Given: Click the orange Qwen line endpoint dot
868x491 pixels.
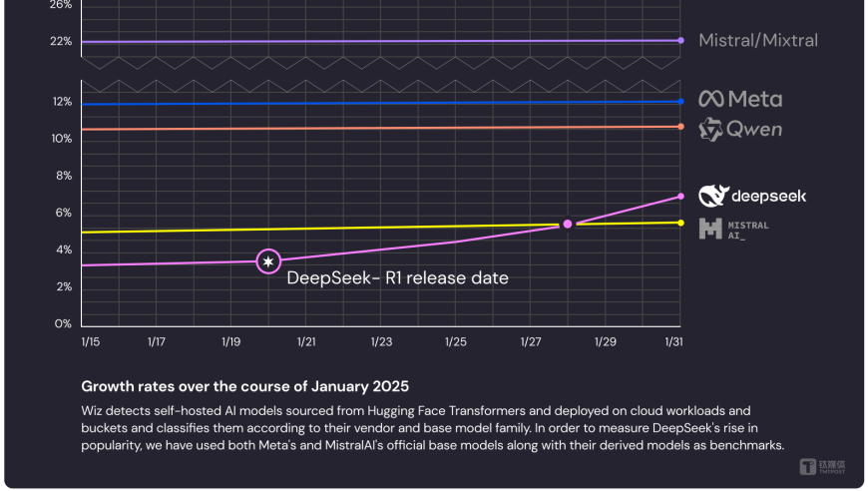Looking at the screenshot, I should pos(680,127).
